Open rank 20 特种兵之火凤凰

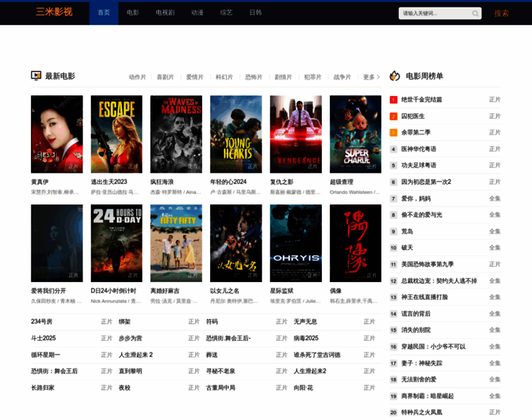click(421, 412)
